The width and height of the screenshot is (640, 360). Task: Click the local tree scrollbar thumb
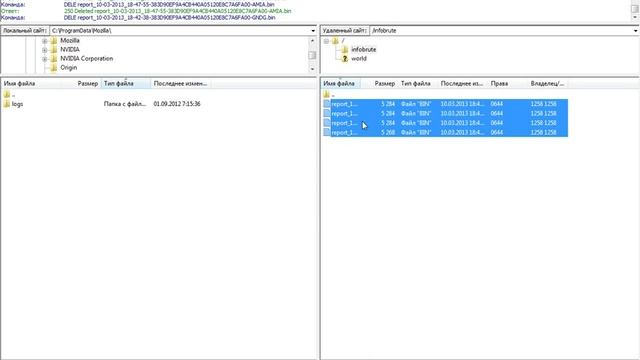tap(312, 55)
